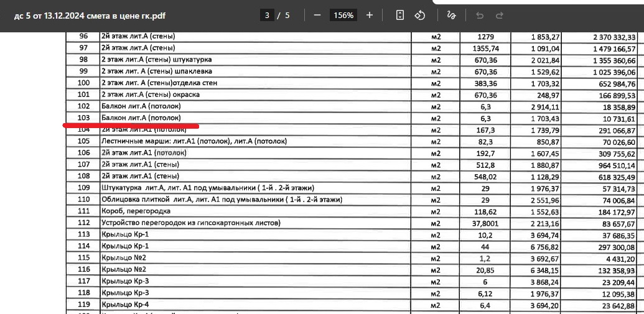The image size is (644, 314).
Task: Click the redo arrow icon
Action: click(x=500, y=16)
